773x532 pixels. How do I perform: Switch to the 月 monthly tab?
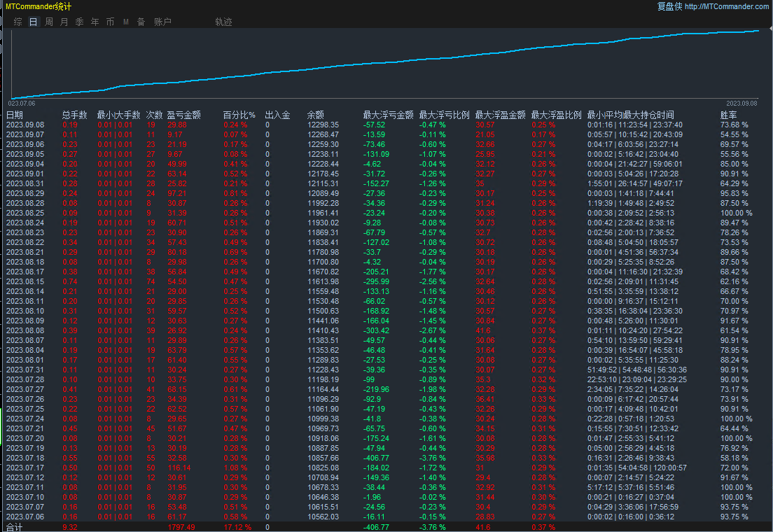(x=64, y=22)
